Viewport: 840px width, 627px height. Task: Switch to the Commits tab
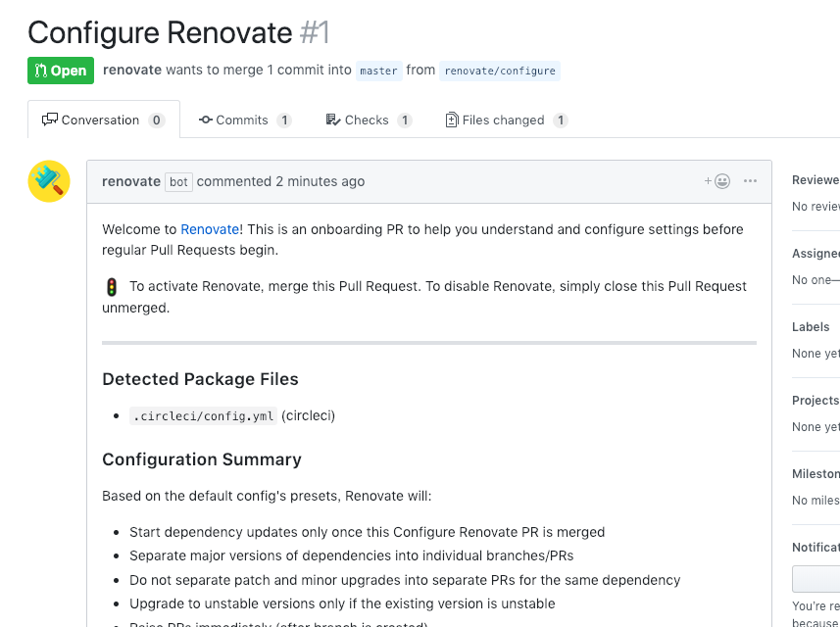245,120
